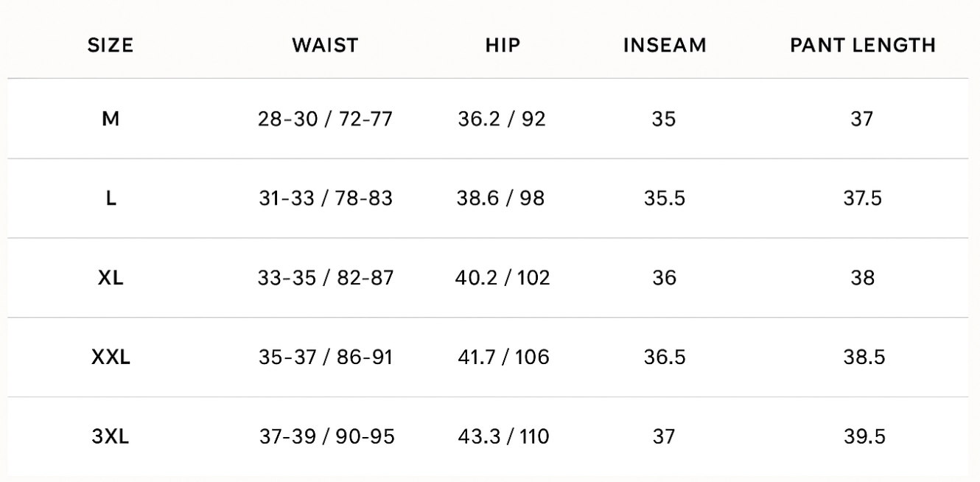The width and height of the screenshot is (980, 482).
Task: Click inseam value 35.5
Action: click(x=665, y=198)
